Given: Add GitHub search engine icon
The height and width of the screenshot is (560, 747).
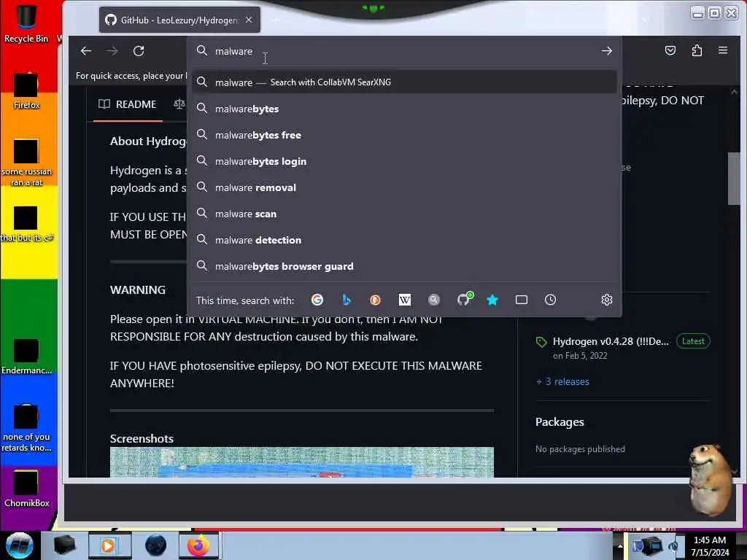Looking at the screenshot, I should coord(463,299).
